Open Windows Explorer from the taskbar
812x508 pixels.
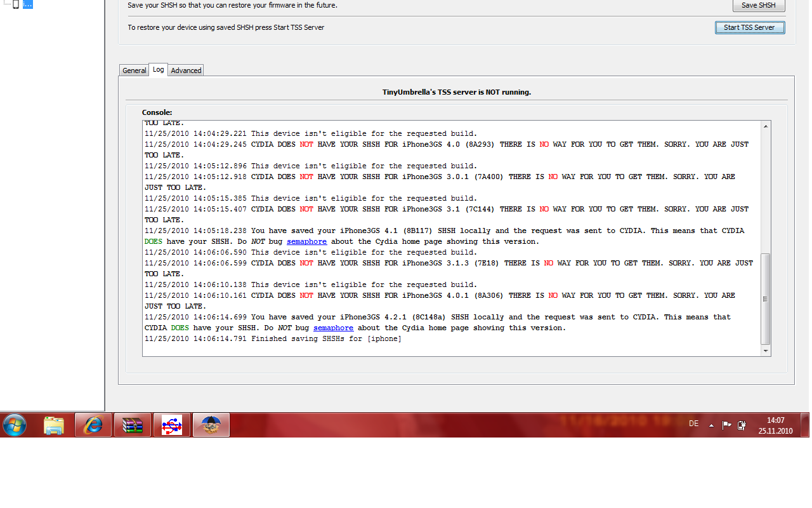54,425
